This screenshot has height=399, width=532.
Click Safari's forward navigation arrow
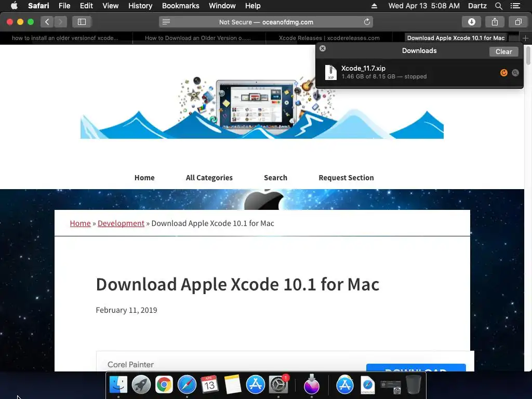point(60,22)
